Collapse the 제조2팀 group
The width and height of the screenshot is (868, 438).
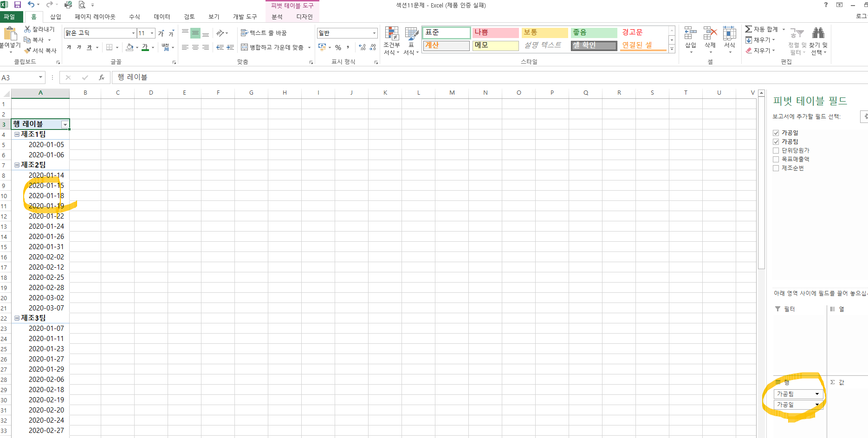pyautogui.click(x=17, y=165)
